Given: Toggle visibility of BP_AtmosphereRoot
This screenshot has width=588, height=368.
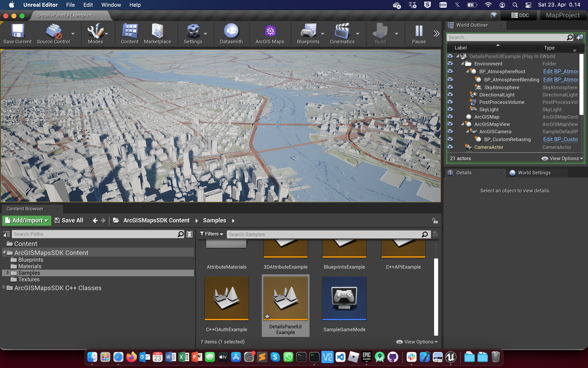Looking at the screenshot, I should 450,72.
